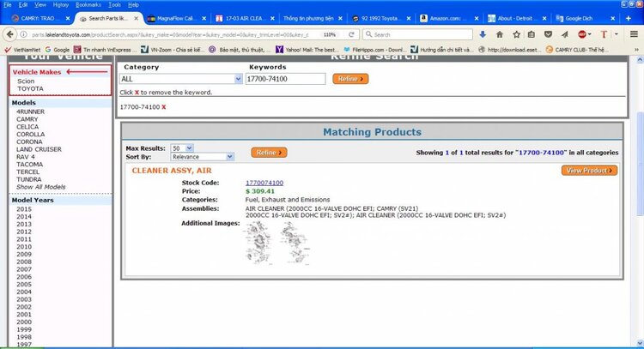Open the Max Results 50 dropdown
Screen dimensions: 644x349
pyautogui.click(x=182, y=148)
